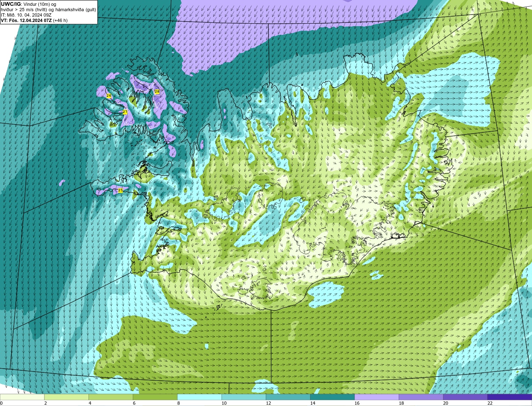Select the legend swatch between 12 and 14
Screen dimensions: 532x406
click(288, 397)
